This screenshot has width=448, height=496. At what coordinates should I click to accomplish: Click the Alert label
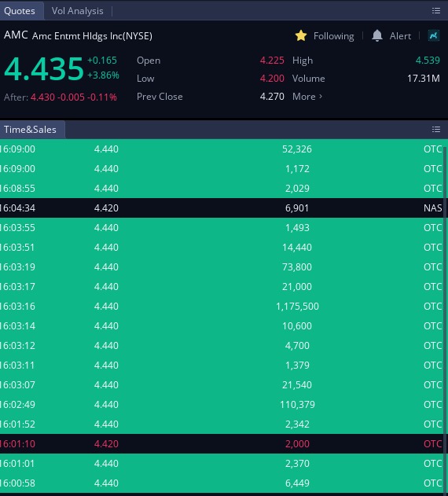(x=400, y=36)
